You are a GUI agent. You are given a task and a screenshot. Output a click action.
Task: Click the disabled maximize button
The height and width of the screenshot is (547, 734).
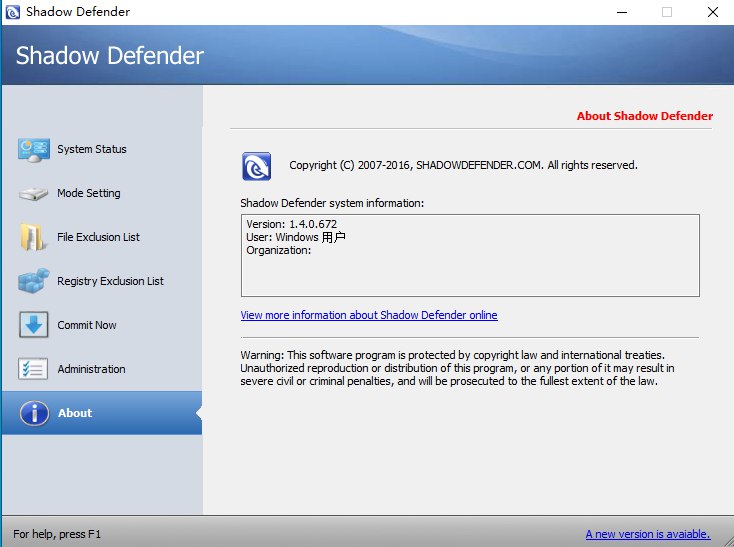(667, 12)
